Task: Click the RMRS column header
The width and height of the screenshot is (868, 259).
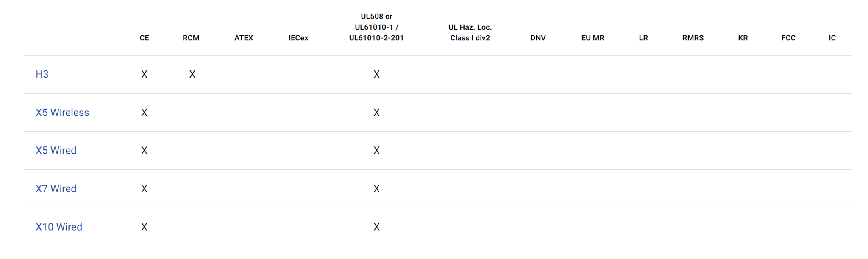Action: coord(693,38)
